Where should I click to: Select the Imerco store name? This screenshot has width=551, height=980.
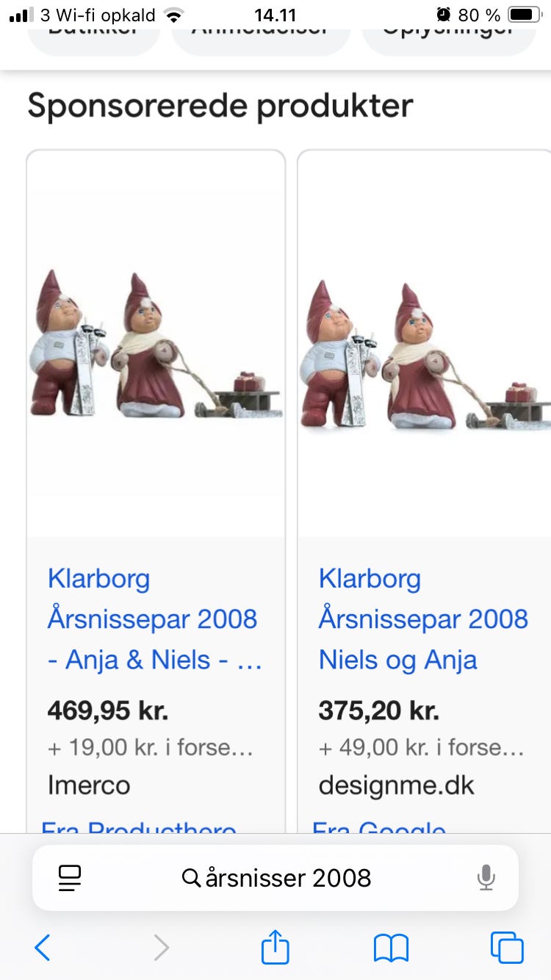click(89, 785)
